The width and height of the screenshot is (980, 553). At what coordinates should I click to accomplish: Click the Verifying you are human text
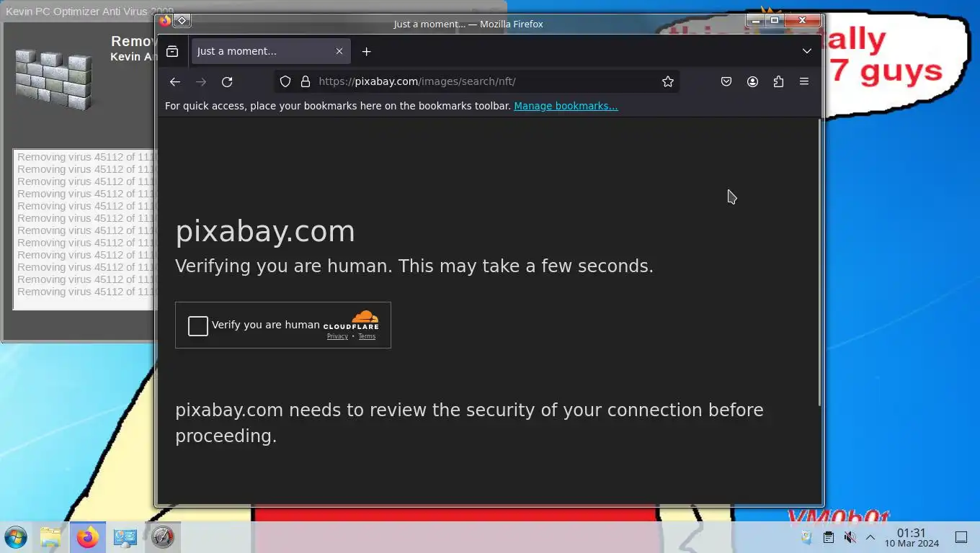coord(414,266)
